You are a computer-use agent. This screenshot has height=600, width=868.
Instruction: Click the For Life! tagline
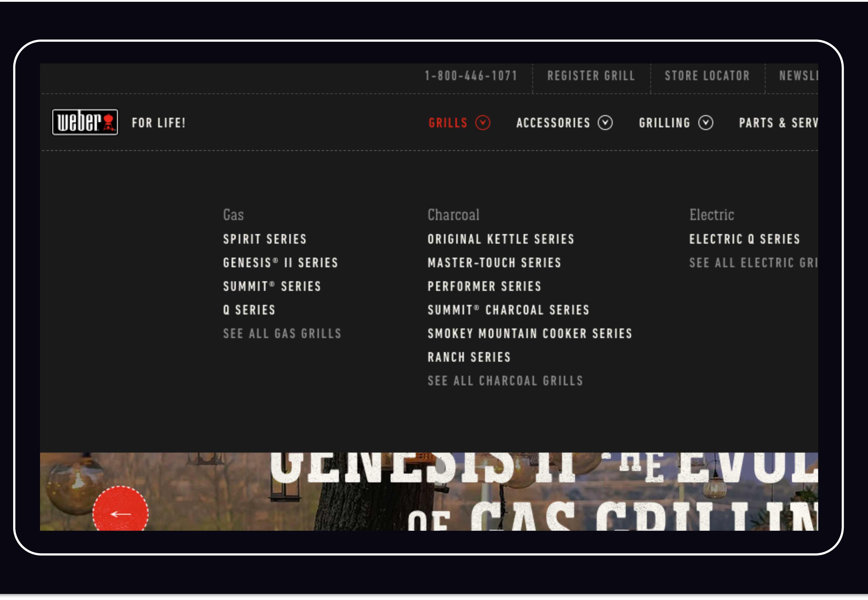coord(159,123)
